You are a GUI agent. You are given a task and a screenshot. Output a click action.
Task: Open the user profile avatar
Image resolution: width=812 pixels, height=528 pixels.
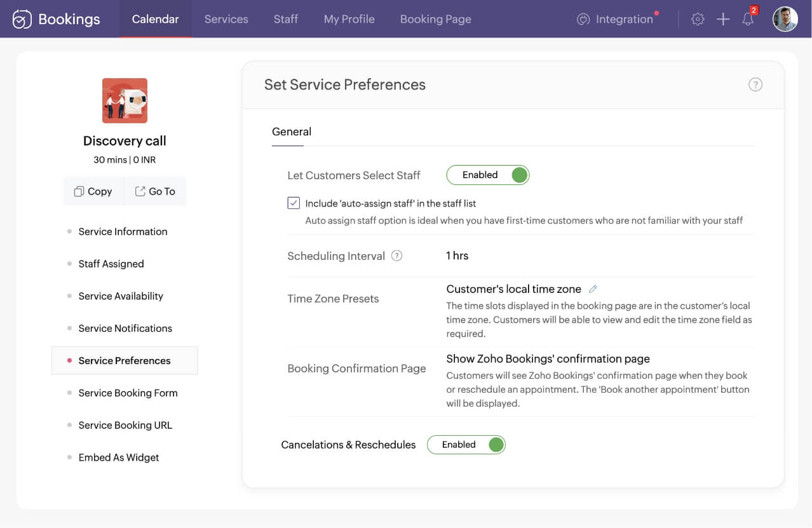pyautogui.click(x=785, y=19)
